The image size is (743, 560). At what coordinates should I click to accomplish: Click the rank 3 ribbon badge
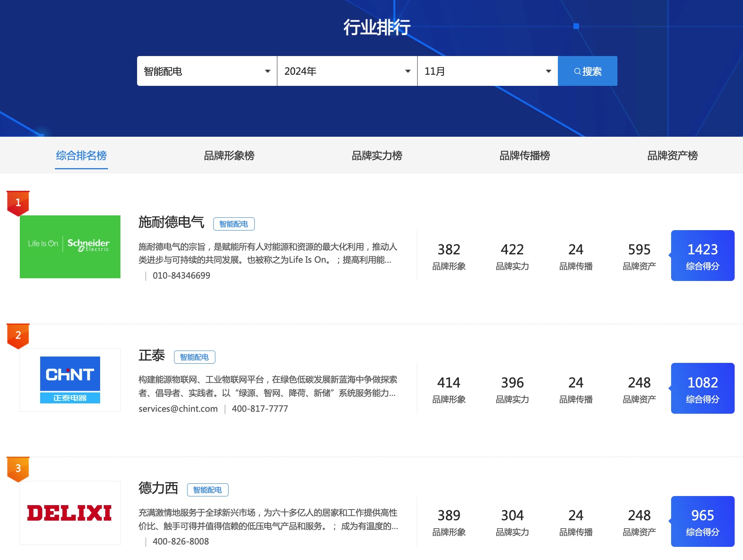[x=18, y=469]
